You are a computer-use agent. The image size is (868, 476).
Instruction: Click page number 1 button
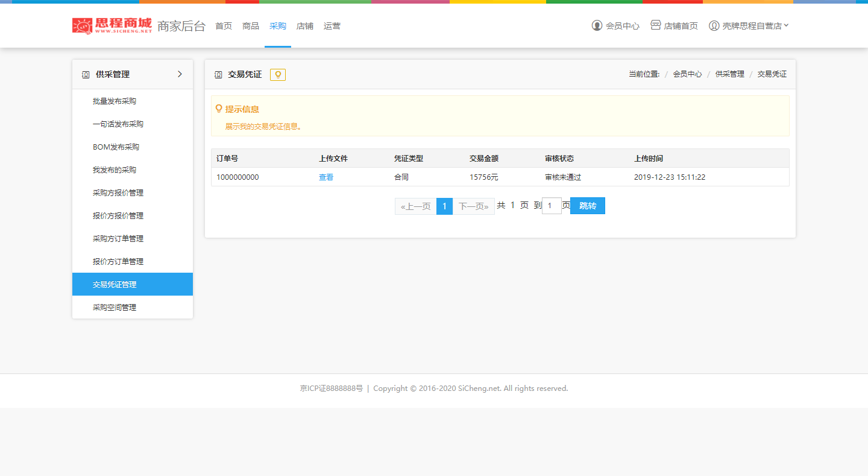pyautogui.click(x=444, y=206)
